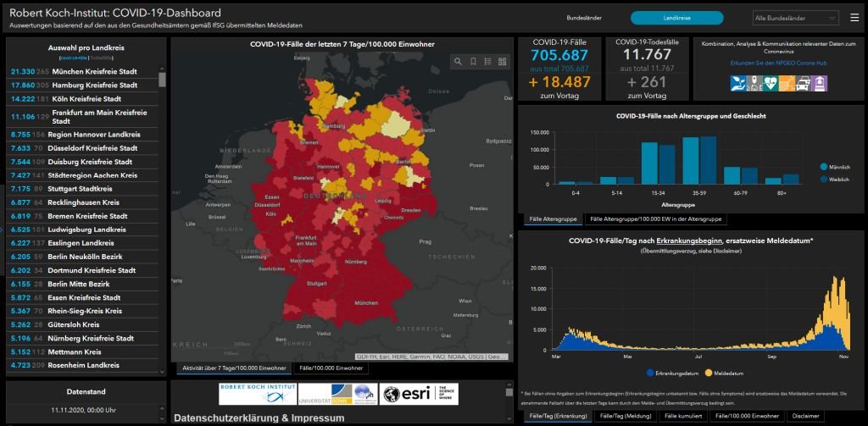The height and width of the screenshot is (426, 868).
Task: Open the basemap gallery grid icon
Action: 504,62
